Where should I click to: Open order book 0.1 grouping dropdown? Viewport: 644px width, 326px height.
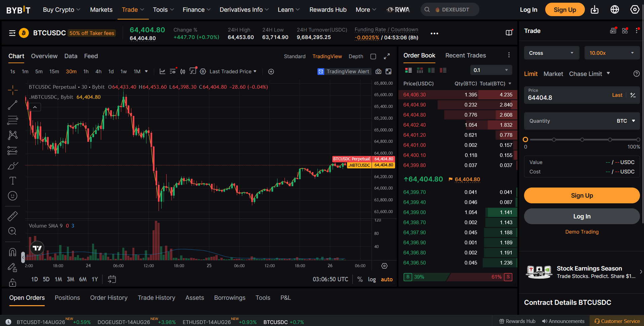click(x=491, y=70)
